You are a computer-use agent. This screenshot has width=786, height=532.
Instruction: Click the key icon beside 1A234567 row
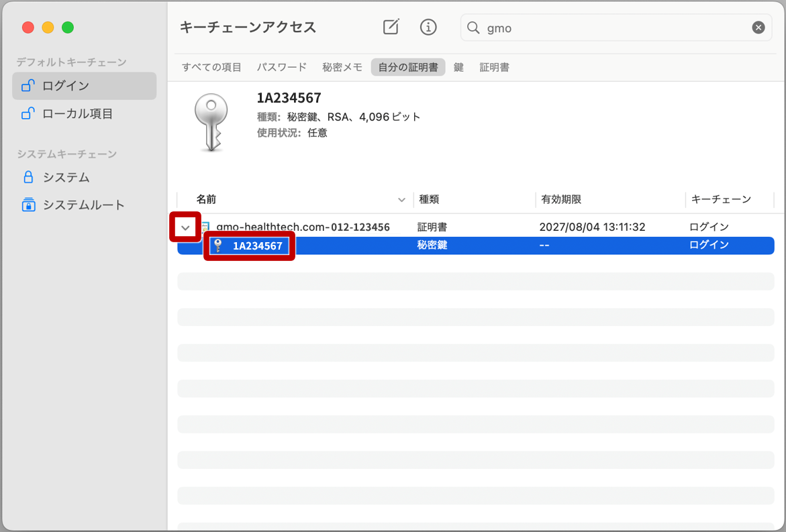218,246
